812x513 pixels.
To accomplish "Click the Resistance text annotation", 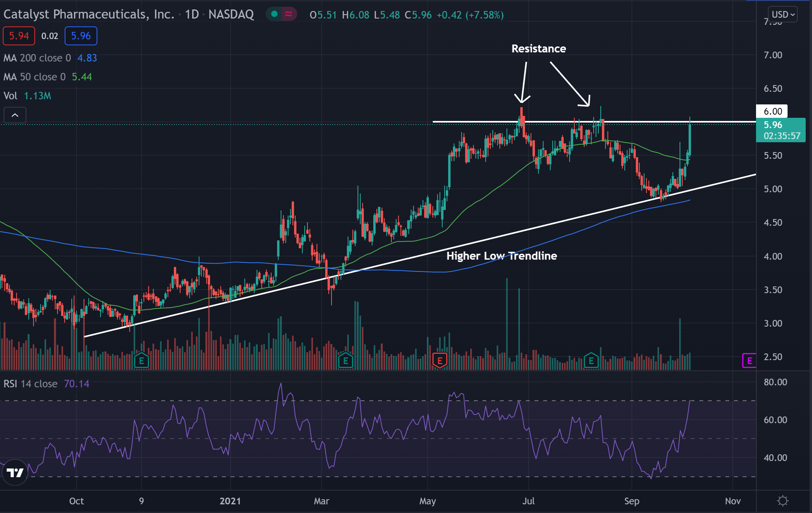I will coord(538,48).
